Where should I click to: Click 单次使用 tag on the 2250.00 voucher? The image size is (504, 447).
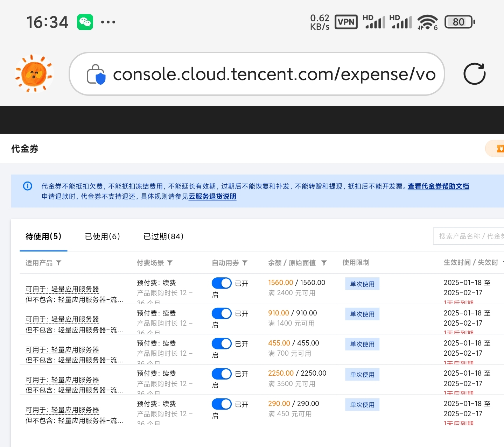[362, 375]
